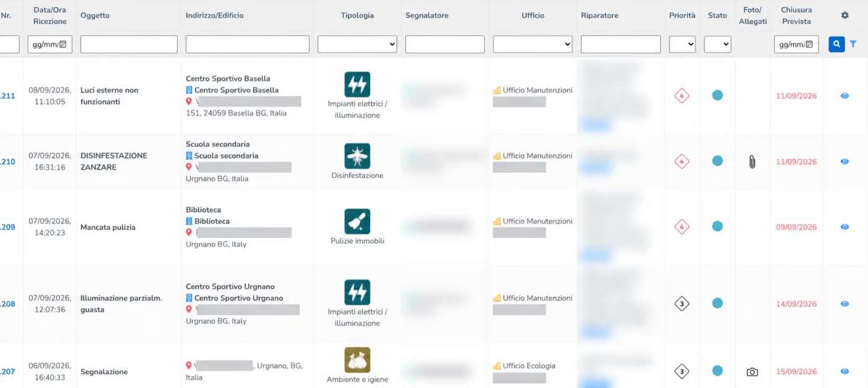Open report number ending 207

(7, 372)
